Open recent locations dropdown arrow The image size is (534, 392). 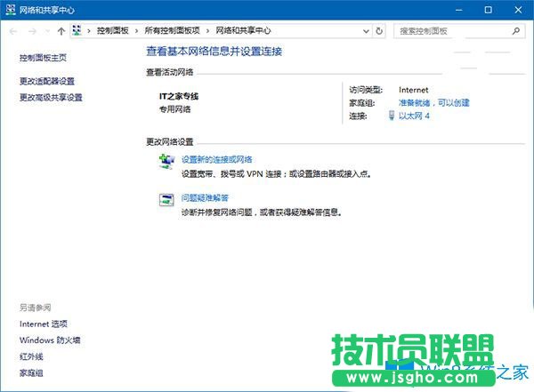47,31
